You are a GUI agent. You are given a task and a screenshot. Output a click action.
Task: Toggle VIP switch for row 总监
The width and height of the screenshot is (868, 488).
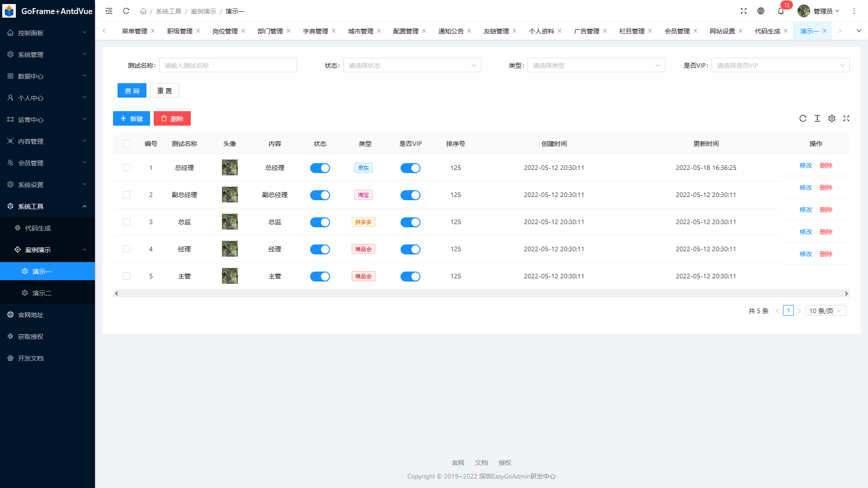410,222
